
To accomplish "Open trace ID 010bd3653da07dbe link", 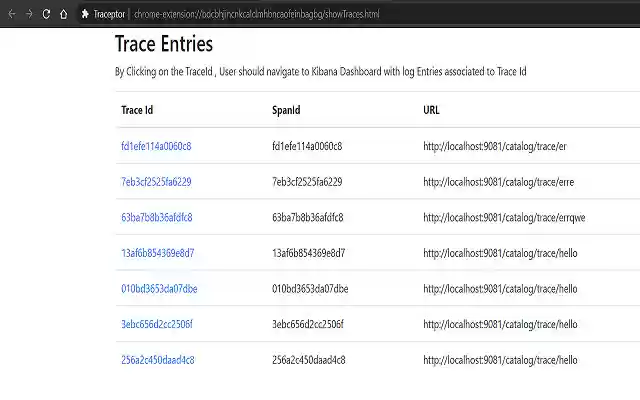I will point(159,289).
